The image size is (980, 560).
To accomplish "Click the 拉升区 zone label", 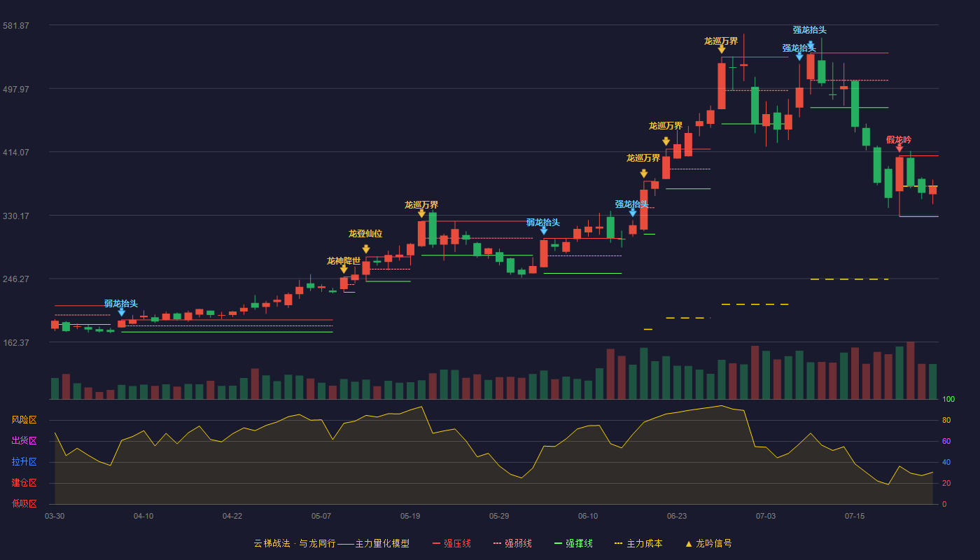I will click(x=24, y=462).
